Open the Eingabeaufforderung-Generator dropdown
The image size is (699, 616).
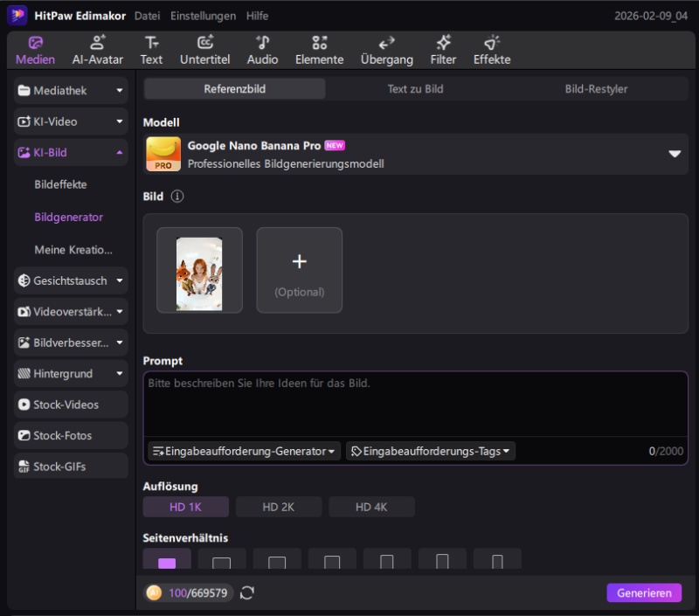pos(244,451)
